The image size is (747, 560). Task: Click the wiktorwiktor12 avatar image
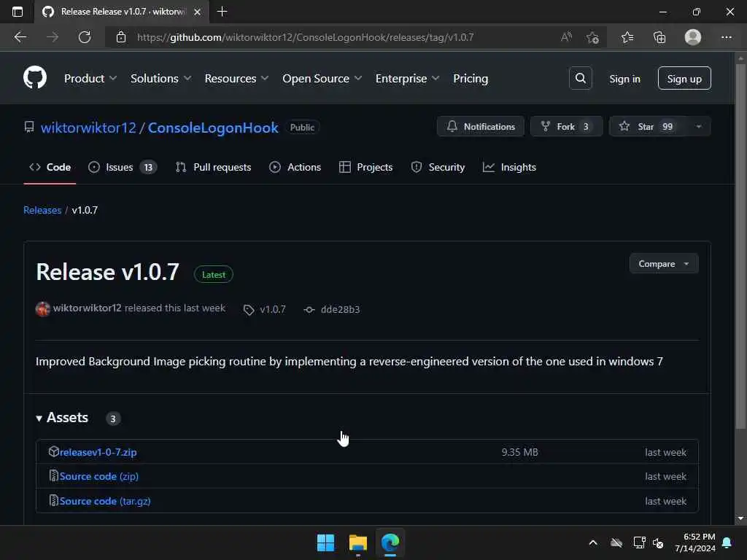pos(43,309)
